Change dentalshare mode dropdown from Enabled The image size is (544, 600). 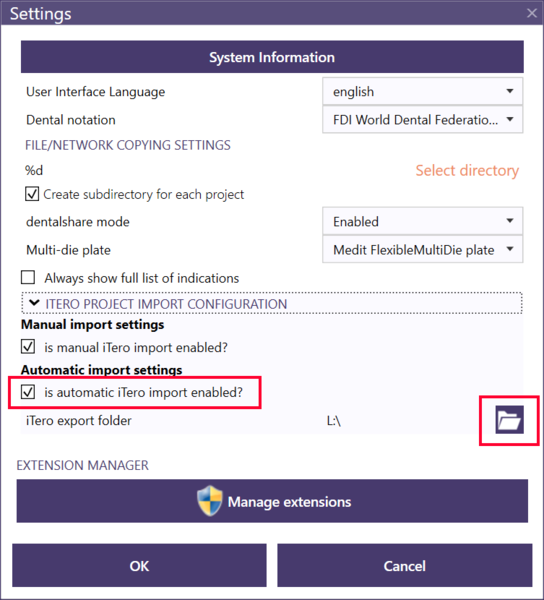tap(422, 221)
